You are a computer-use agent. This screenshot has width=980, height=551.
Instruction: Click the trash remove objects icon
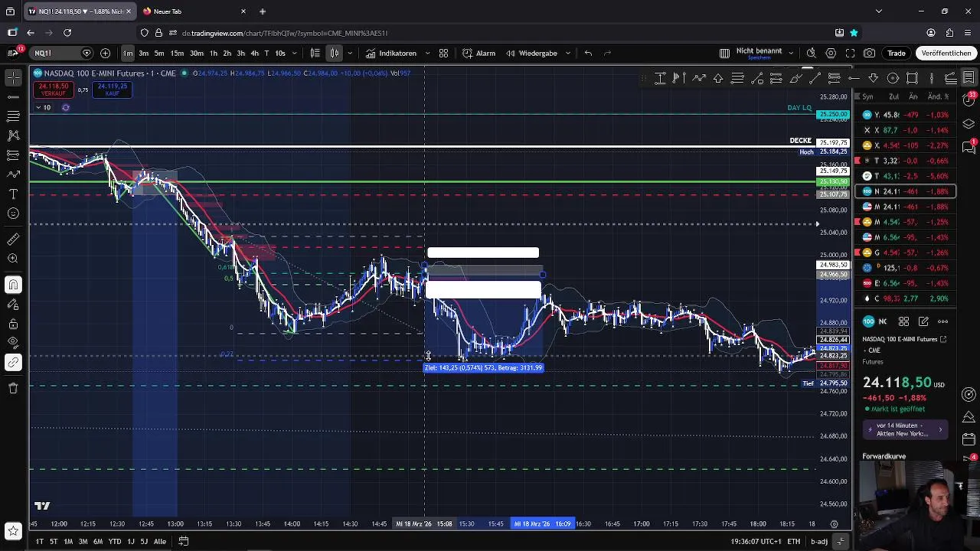tap(13, 388)
